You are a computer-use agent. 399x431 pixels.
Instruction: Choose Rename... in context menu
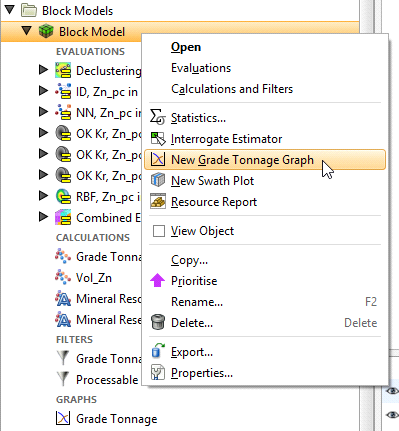click(x=265, y=302)
